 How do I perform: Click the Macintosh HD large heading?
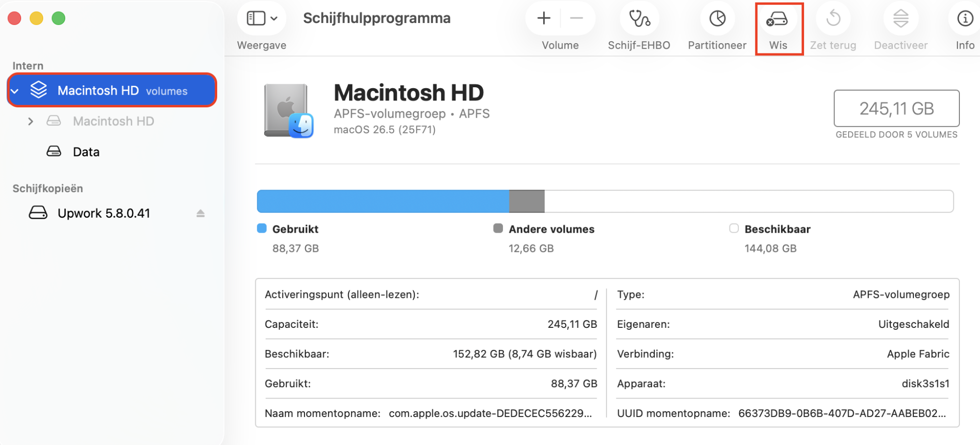pyautogui.click(x=408, y=93)
